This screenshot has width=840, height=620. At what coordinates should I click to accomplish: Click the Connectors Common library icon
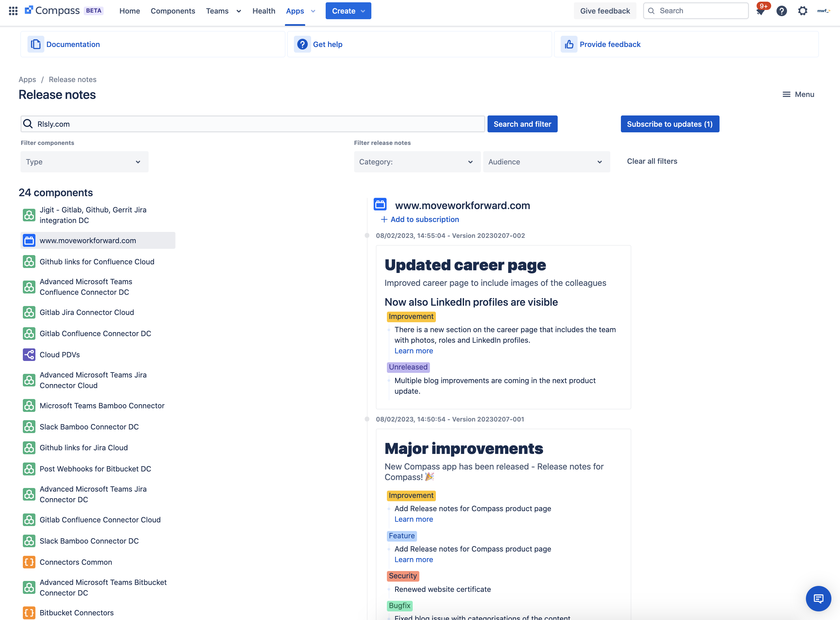[x=29, y=562]
